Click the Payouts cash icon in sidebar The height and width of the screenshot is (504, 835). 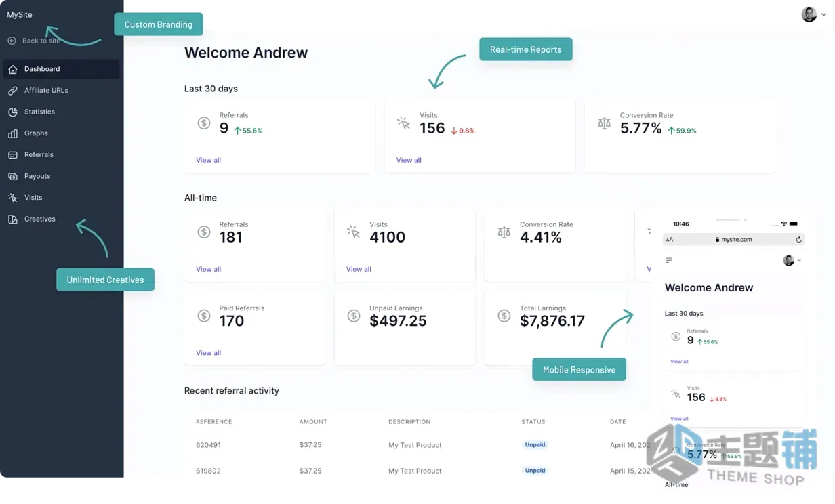13,176
